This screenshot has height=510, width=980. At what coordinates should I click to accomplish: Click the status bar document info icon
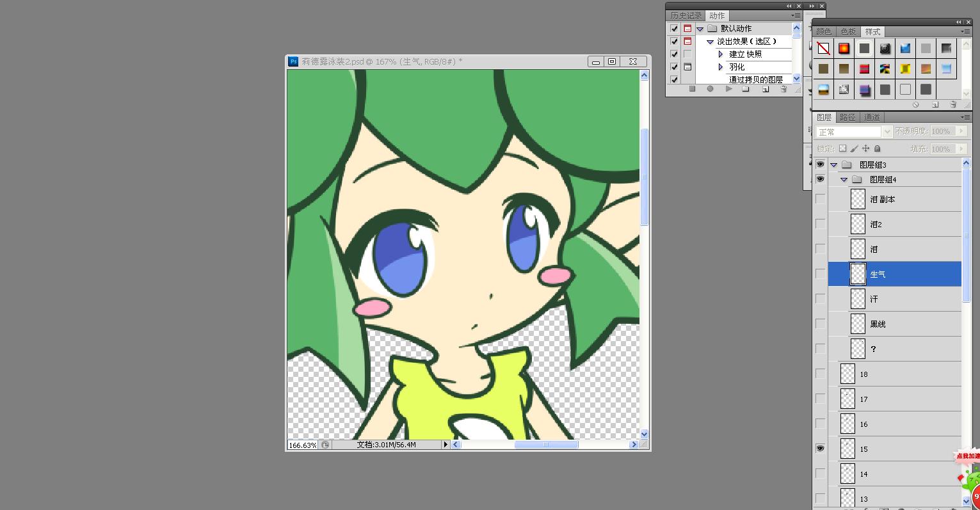click(325, 445)
